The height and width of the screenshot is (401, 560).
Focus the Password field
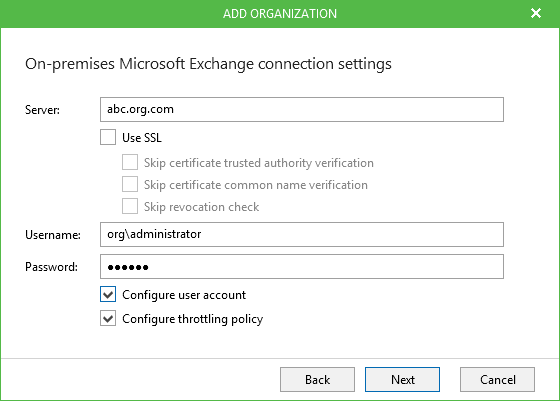302,266
